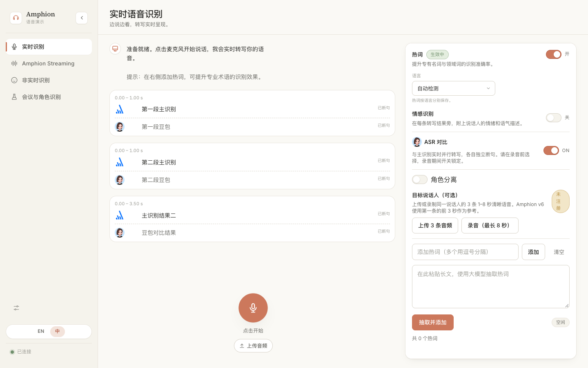Click the blue main-ASR icon for 主识别结果二
Image resolution: width=588 pixels, height=368 pixels.
coord(120,215)
